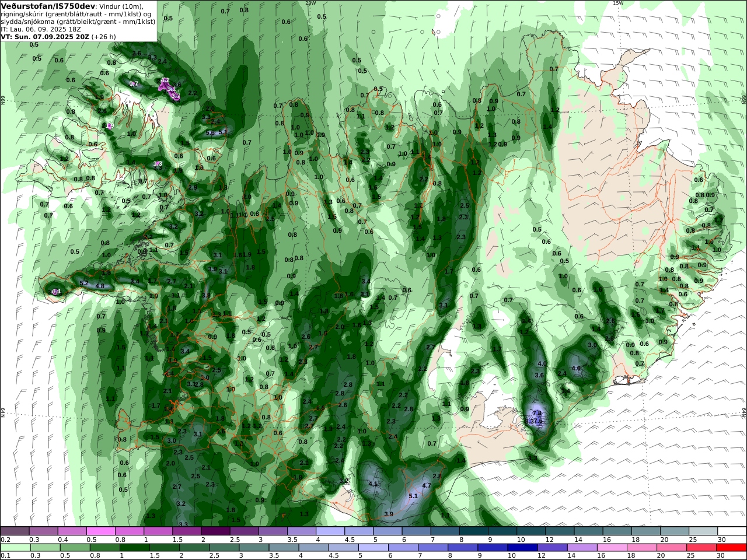Image resolution: width=747 pixels, height=560 pixels.
Task: Click the IT: Lau. 06. 09. 2025 18Z line
Action: 41,29
